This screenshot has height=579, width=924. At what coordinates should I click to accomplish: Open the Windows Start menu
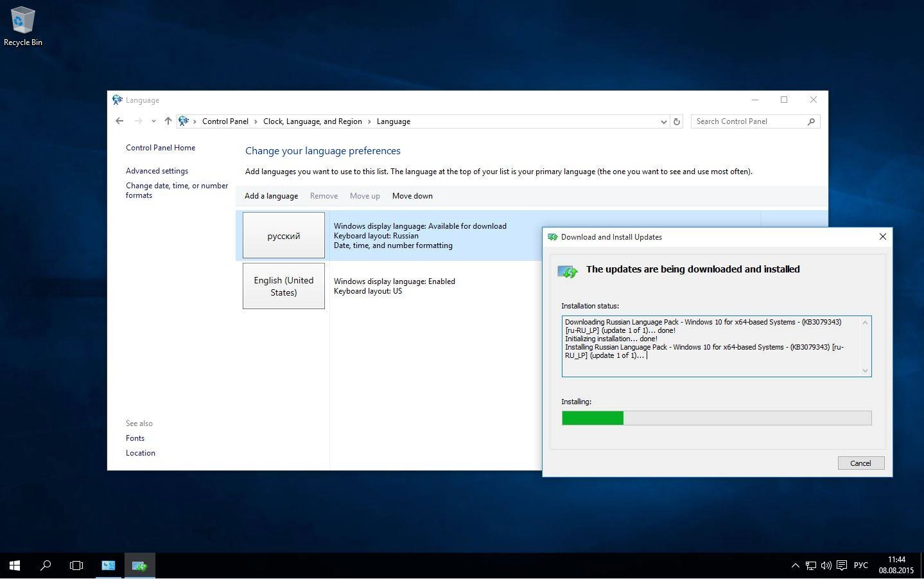pos(15,566)
